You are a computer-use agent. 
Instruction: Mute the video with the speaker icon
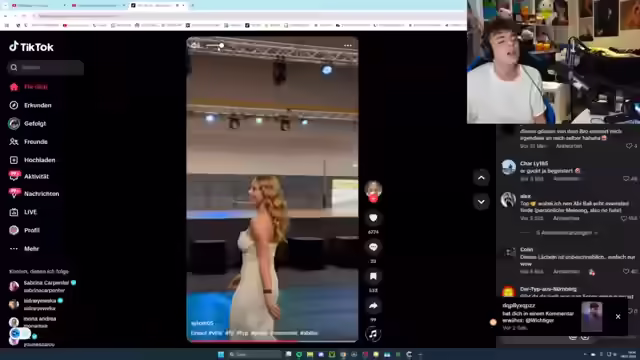click(196, 45)
